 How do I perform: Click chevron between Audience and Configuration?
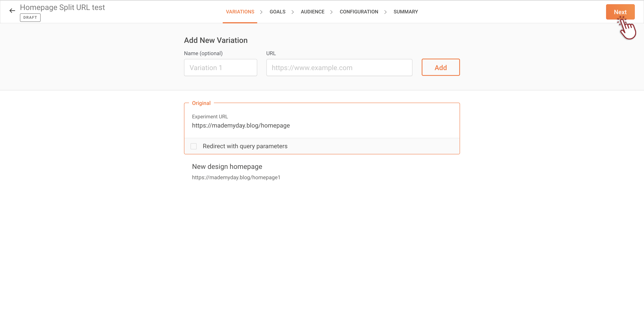click(x=332, y=12)
